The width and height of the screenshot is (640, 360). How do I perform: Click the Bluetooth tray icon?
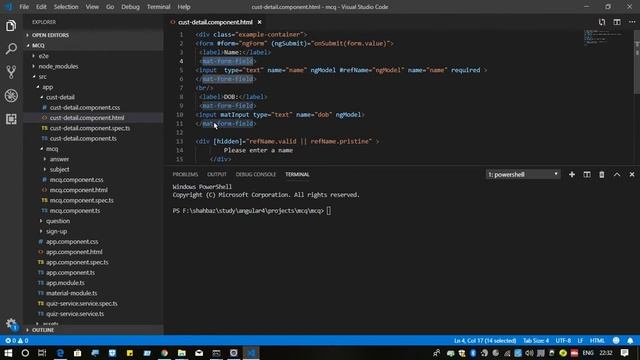pyautogui.click(x=473, y=353)
